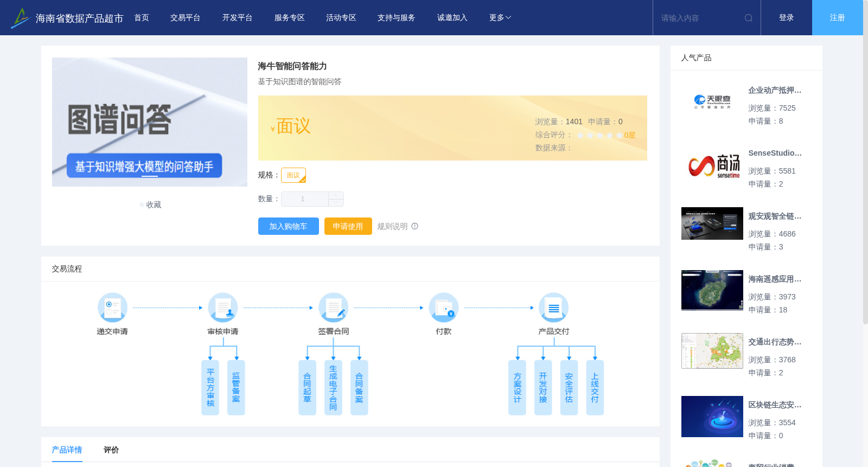Click the 注册 button
This screenshot has width=868, height=467.
(x=838, y=18)
